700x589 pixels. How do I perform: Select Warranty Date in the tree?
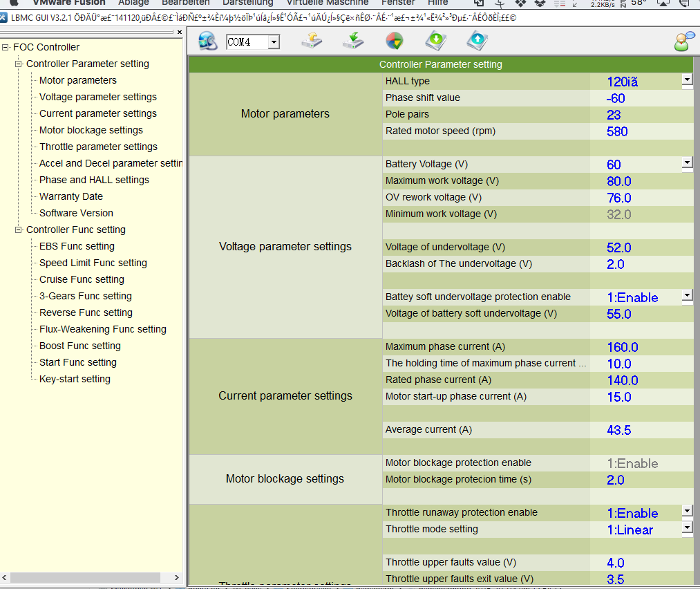[70, 196]
